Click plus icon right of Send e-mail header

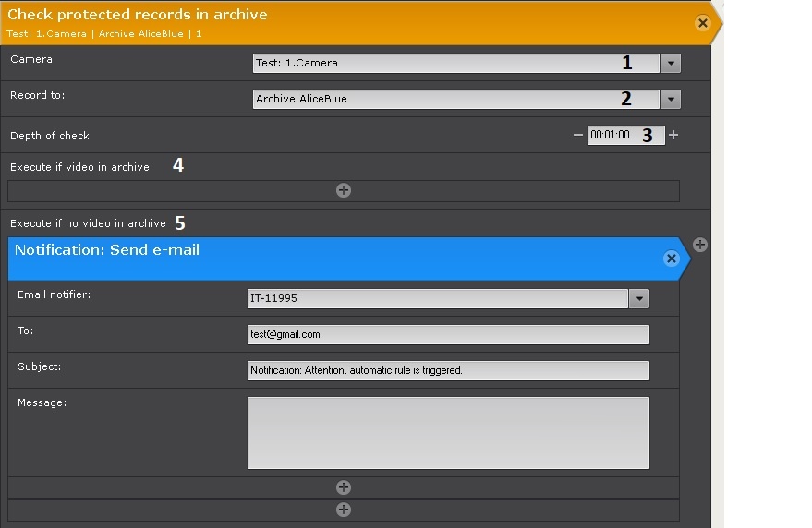click(x=700, y=245)
